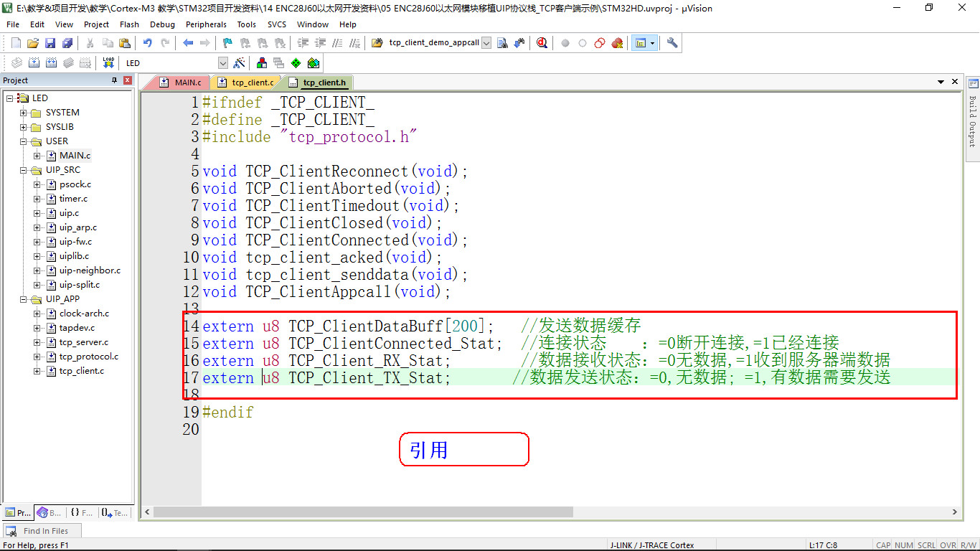Collapse the UIP_APP folder
Viewport: 980px width, 551px height.
pyautogui.click(x=23, y=299)
